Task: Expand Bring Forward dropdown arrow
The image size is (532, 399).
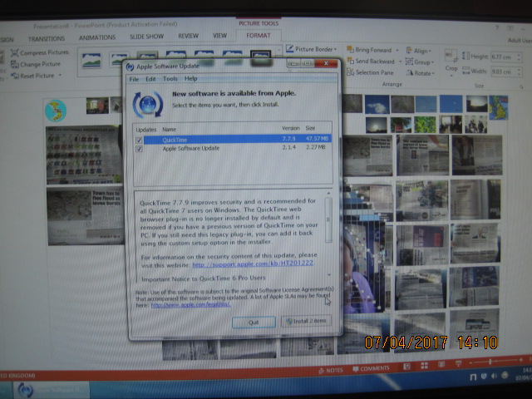Action: pyautogui.click(x=397, y=50)
